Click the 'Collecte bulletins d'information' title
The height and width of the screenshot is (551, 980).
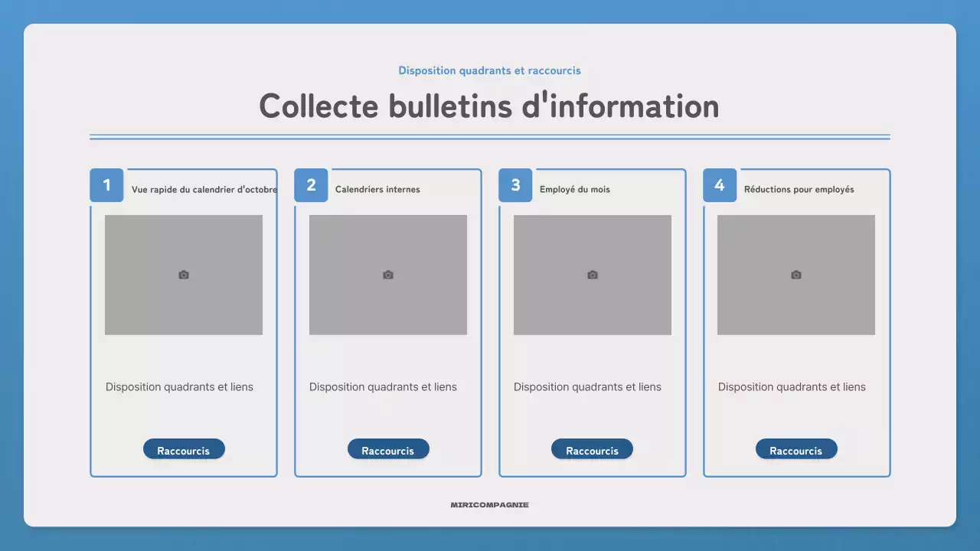(x=489, y=106)
